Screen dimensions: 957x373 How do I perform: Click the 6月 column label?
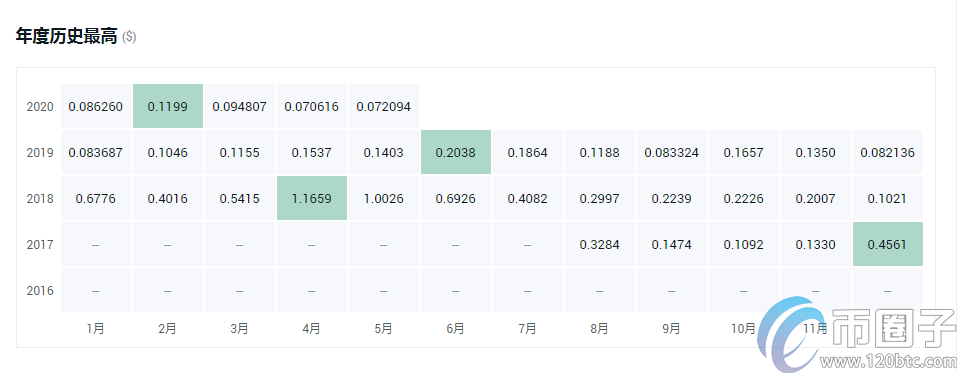[x=455, y=328]
